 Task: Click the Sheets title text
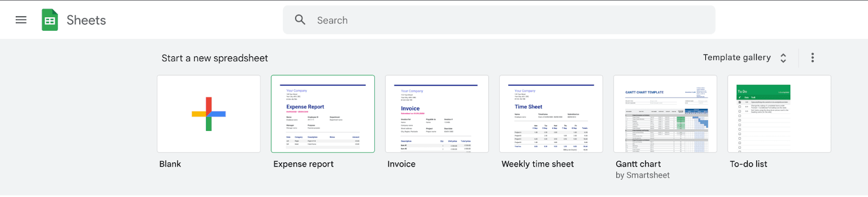tap(86, 20)
